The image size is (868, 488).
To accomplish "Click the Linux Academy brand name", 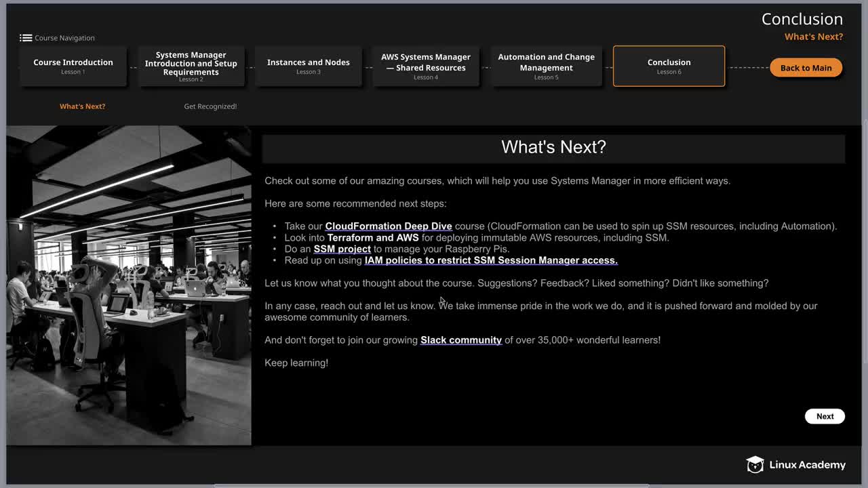I will coord(808,465).
